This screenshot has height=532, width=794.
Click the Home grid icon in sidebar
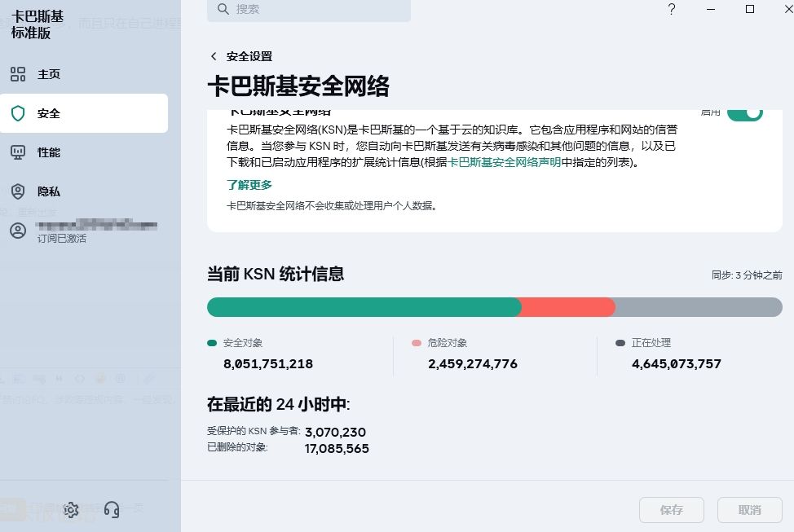tap(18, 74)
